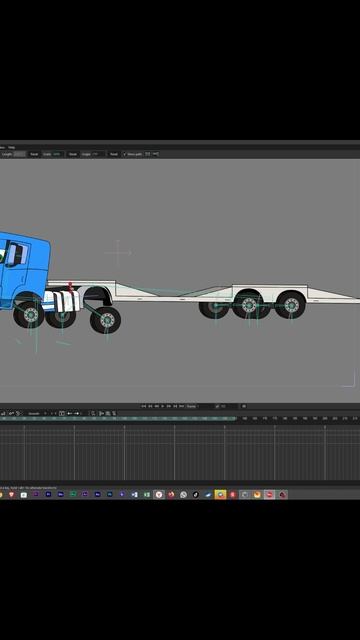360x640 pixels.
Task: Open WhatsApp from the taskbar
Action: click(183, 494)
